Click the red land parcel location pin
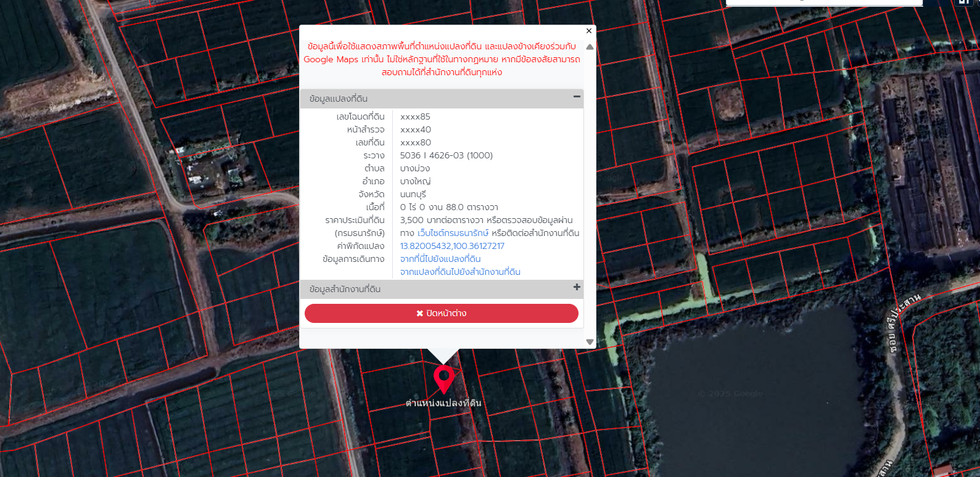 [x=443, y=379]
